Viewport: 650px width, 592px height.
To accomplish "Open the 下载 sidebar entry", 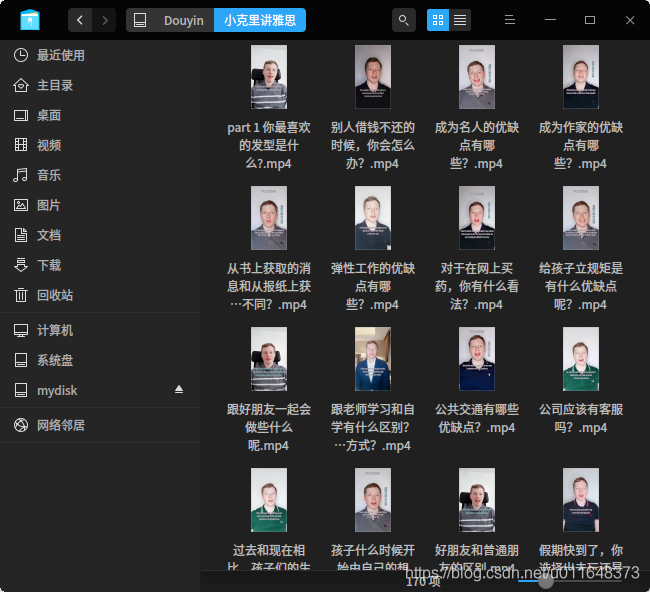I will [x=100, y=265].
